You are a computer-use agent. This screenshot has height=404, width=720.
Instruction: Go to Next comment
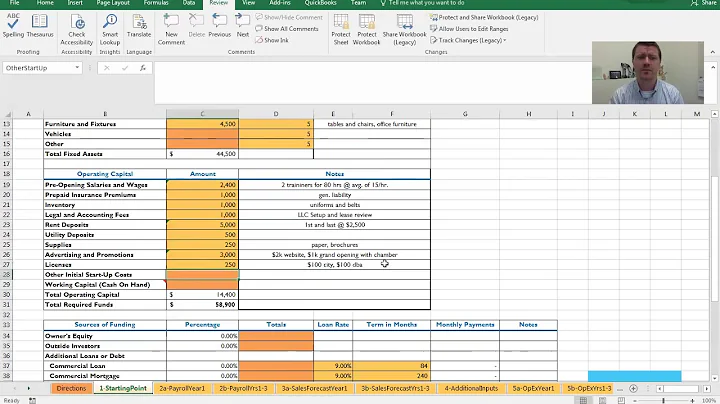point(242,26)
